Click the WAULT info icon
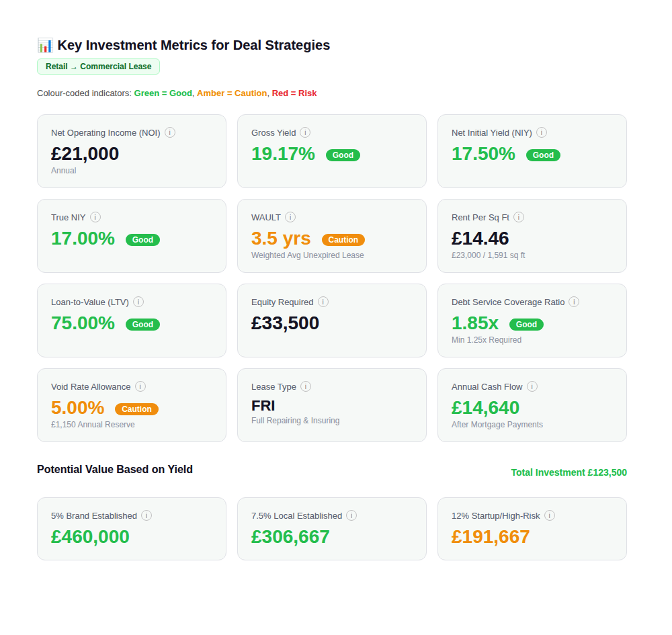The height and width of the screenshot is (635, 672). point(291,217)
